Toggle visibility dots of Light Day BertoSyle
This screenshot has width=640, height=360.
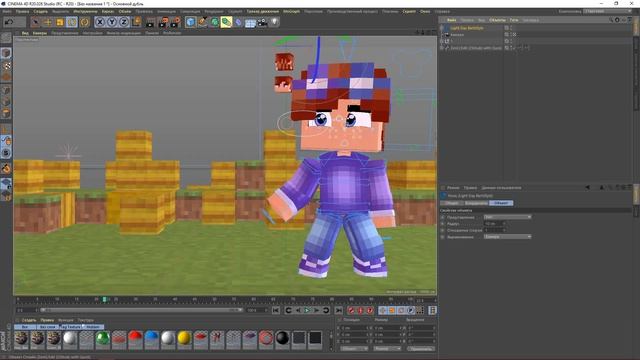click(x=511, y=28)
